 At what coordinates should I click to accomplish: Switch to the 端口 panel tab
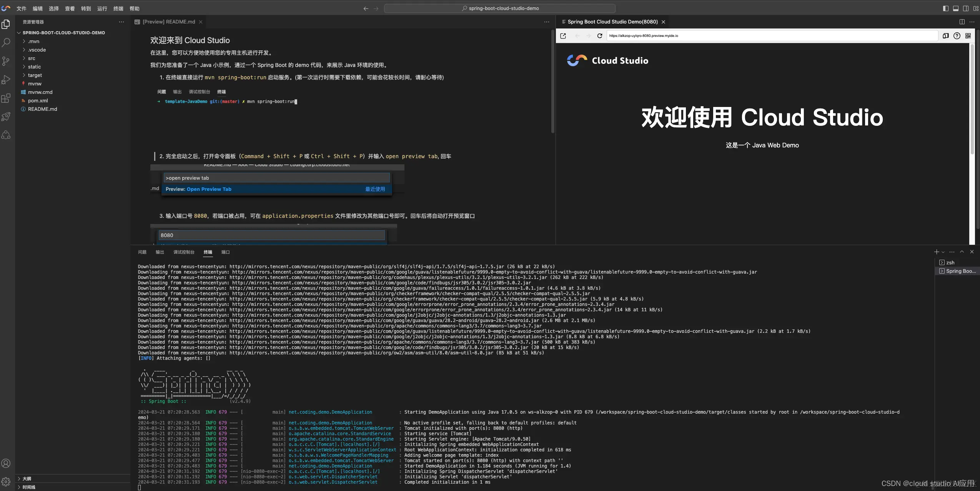click(x=225, y=252)
